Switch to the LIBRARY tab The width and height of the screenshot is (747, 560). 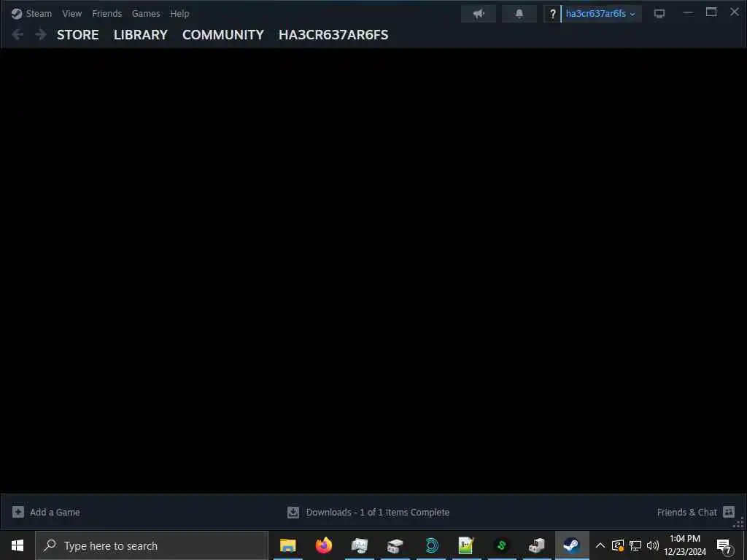(141, 35)
